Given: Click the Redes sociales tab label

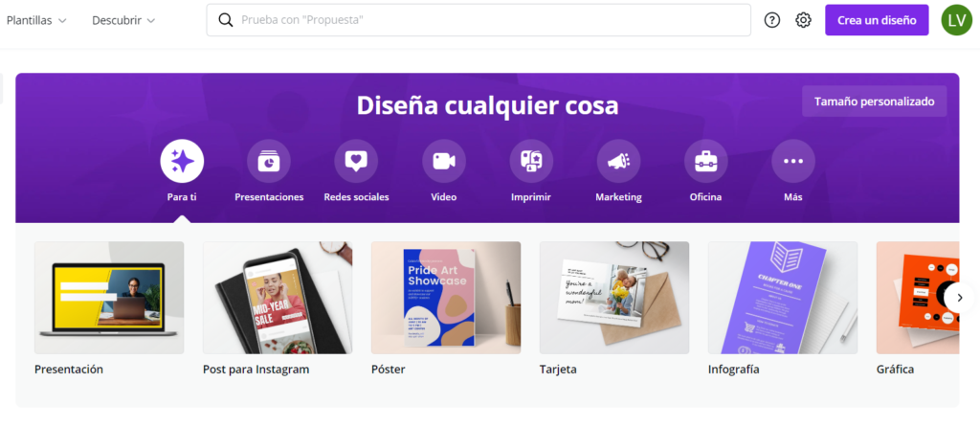Looking at the screenshot, I should (x=356, y=197).
